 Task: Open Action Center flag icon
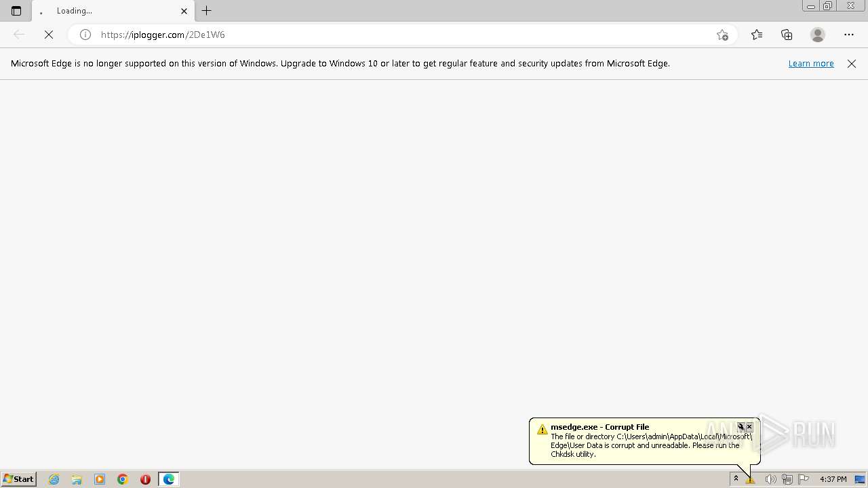coord(804,479)
